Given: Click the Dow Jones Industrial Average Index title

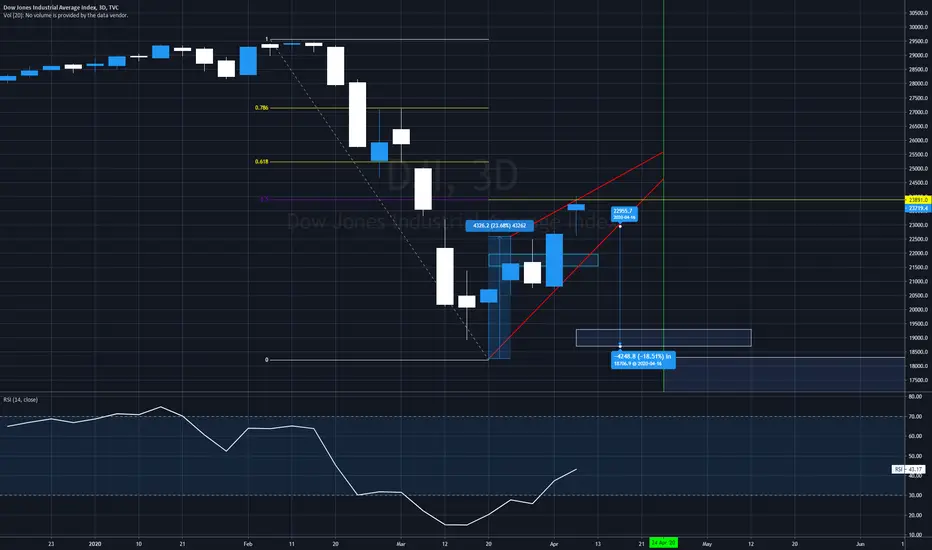Looking at the screenshot, I should click(x=61, y=8).
